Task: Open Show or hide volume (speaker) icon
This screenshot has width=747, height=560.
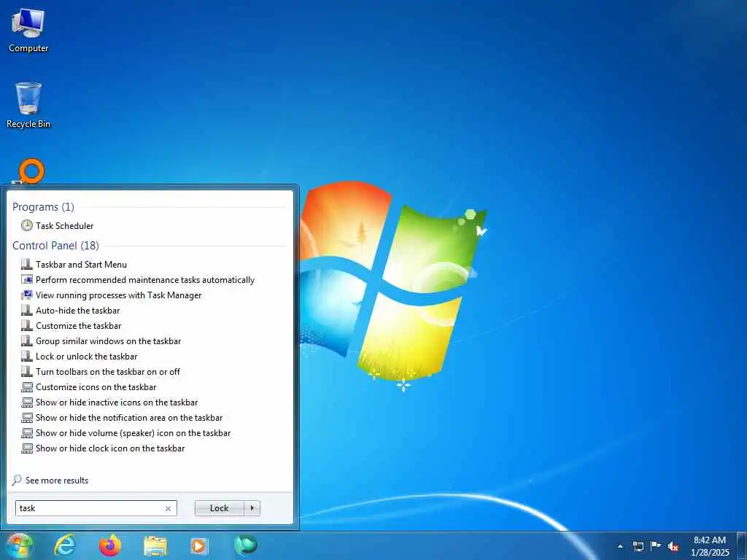Action: click(x=133, y=433)
